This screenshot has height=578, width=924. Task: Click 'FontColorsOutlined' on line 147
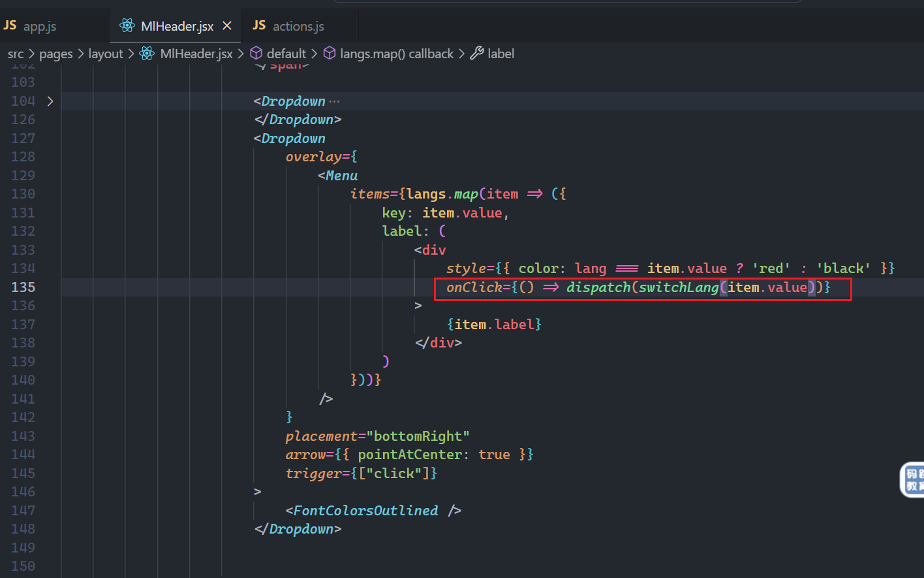tap(366, 511)
